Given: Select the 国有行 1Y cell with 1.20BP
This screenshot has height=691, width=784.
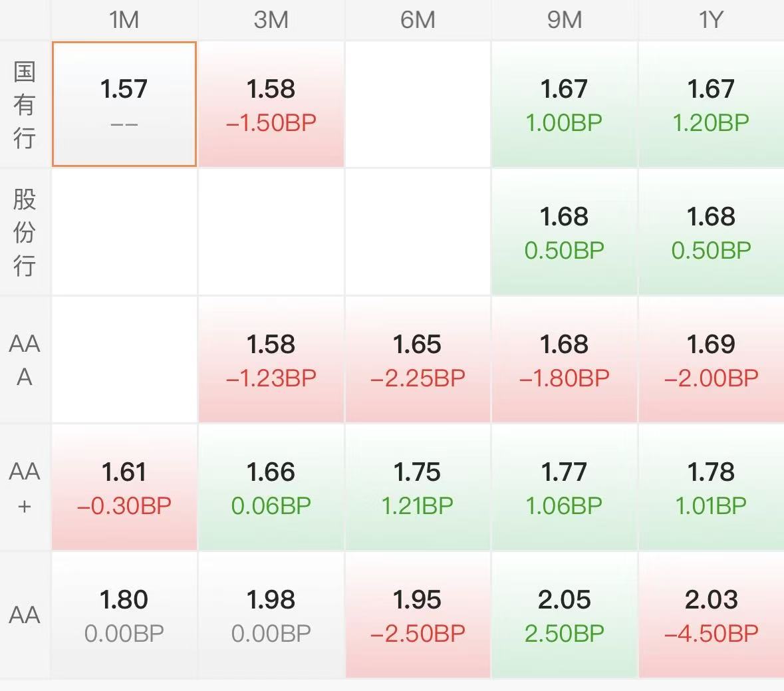Looking at the screenshot, I should click(x=711, y=104).
